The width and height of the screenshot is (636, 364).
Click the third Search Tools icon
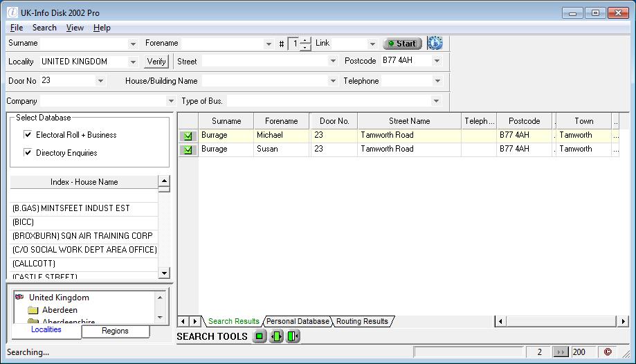[293, 337]
